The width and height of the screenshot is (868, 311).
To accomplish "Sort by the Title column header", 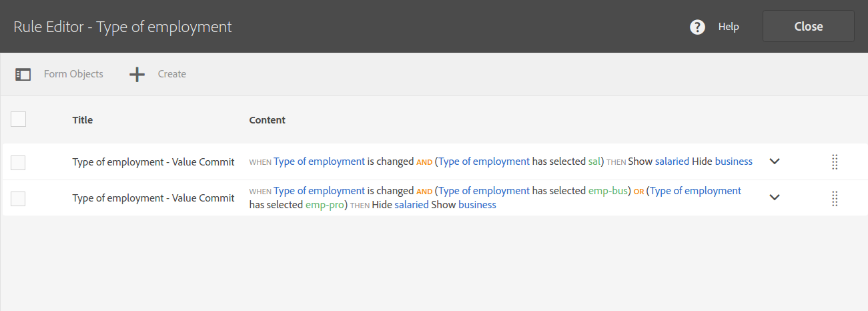I will point(83,120).
